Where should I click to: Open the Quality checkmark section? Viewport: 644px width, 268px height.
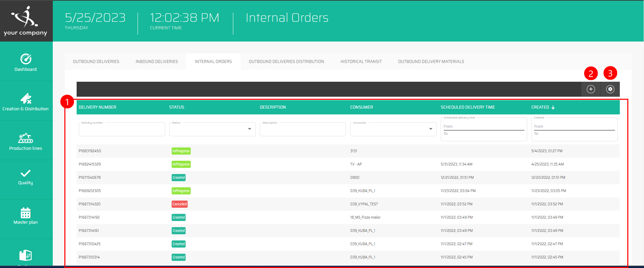[x=26, y=177]
